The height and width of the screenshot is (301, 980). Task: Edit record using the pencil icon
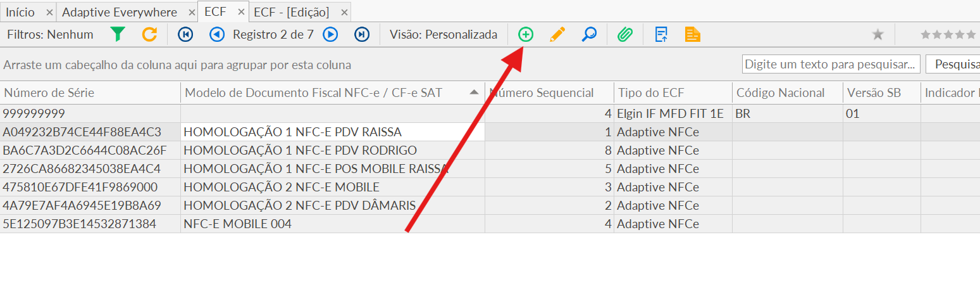click(x=557, y=34)
